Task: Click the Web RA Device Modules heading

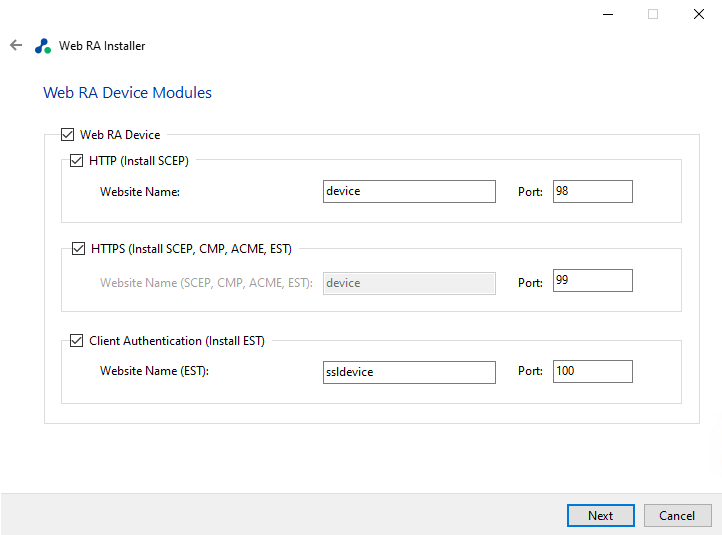Action: pos(127,93)
